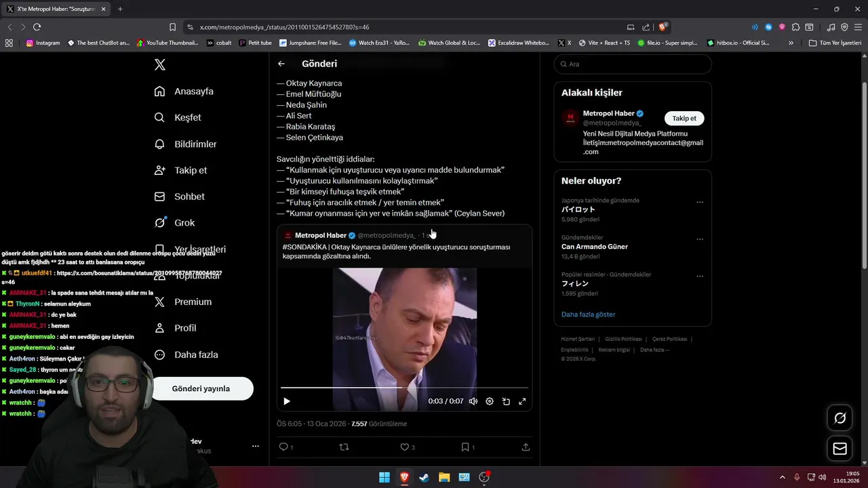The width and height of the screenshot is (868, 488).
Task: Share the post via the upload icon
Action: 526,447
